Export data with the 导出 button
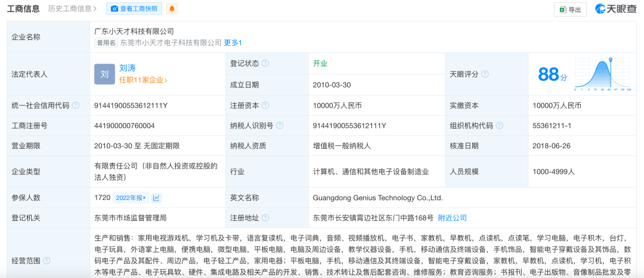 [x=570, y=10]
